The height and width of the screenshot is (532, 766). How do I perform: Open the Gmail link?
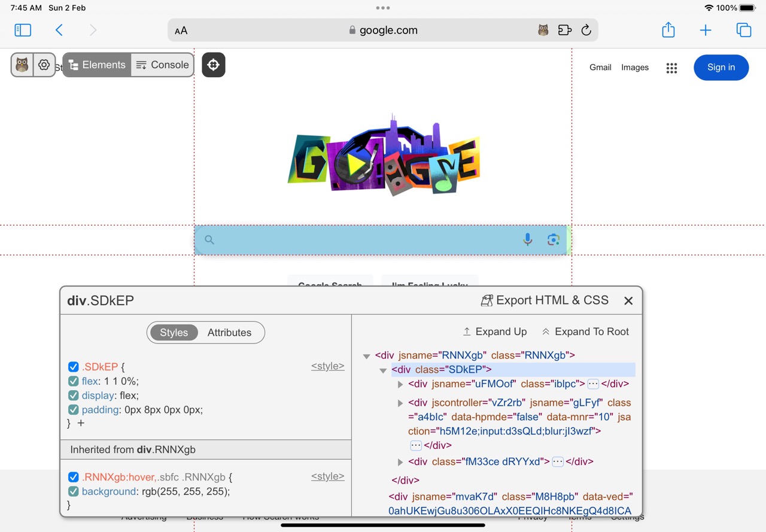(x=600, y=68)
